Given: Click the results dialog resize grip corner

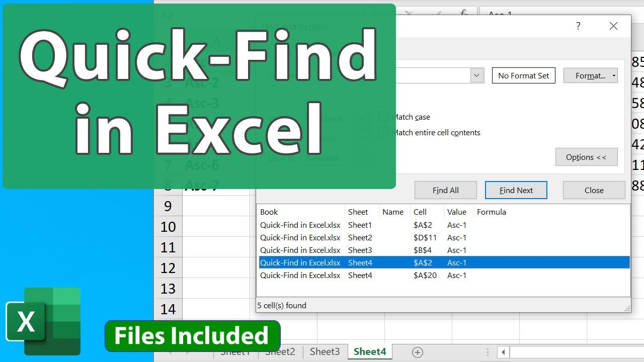Looking at the screenshot, I should tap(627, 309).
